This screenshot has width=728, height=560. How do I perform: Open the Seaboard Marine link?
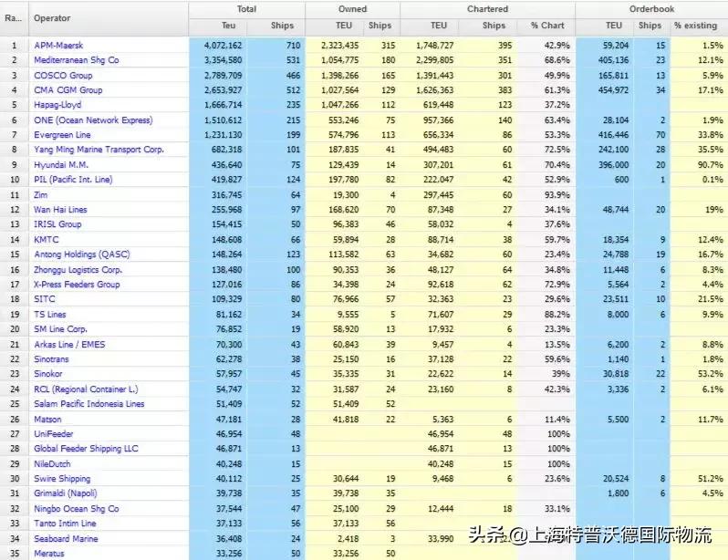pos(66,539)
